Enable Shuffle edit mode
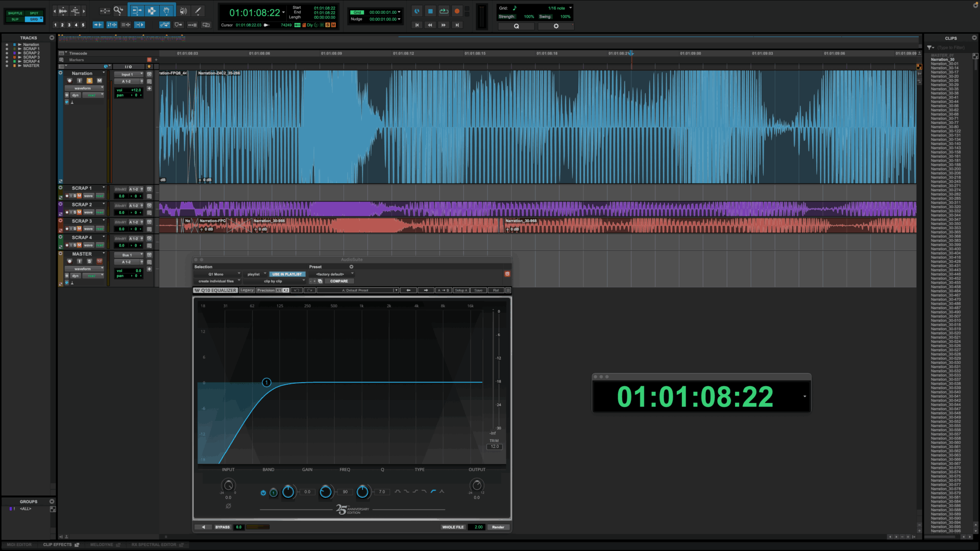 pyautogui.click(x=15, y=13)
